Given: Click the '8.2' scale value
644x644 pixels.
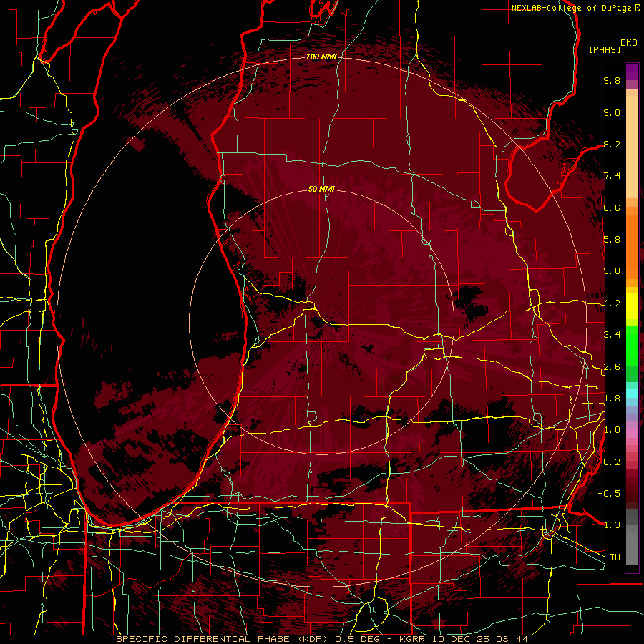Looking at the screenshot, I should 612,144.
